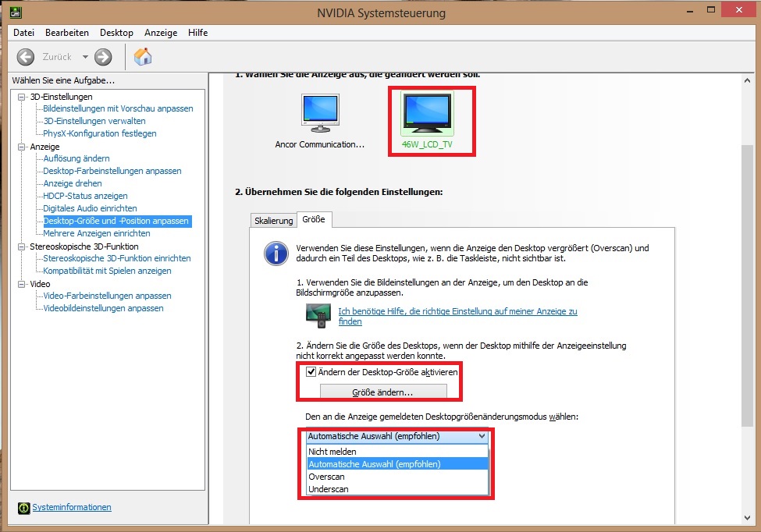761x532 pixels.
Task: Choose Underscan in dropdown list
Action: pyautogui.click(x=397, y=489)
